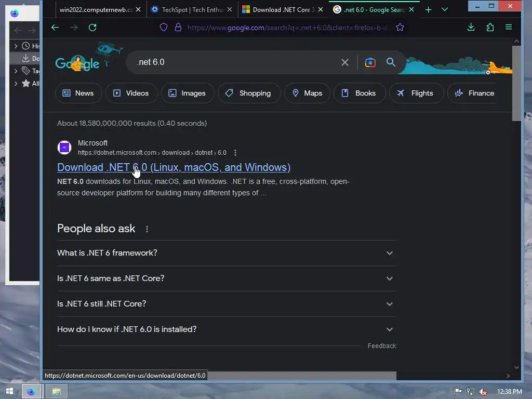This screenshot has width=532, height=399.
Task: Click the forward navigation arrow
Action: (x=73, y=28)
